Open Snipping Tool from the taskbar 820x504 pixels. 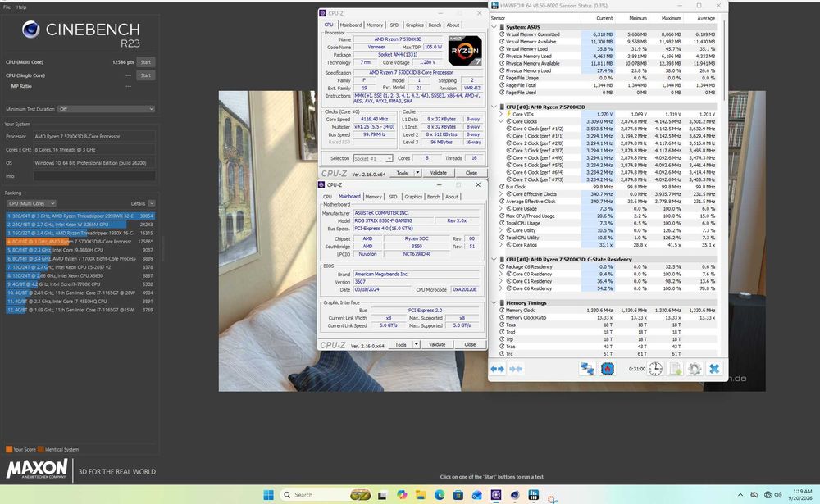coord(552,498)
